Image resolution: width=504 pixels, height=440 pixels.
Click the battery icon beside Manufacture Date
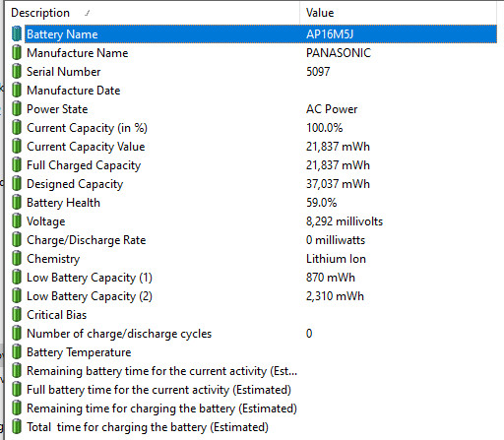point(17,90)
